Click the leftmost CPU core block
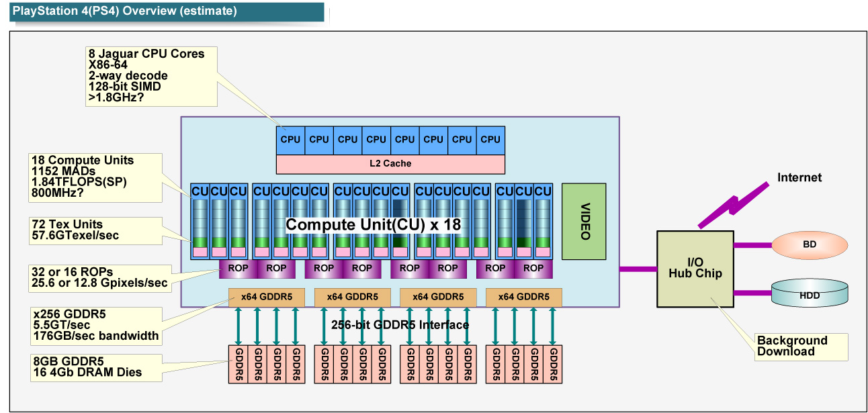Screen dimensions: 868x413 pyautogui.click(x=290, y=140)
